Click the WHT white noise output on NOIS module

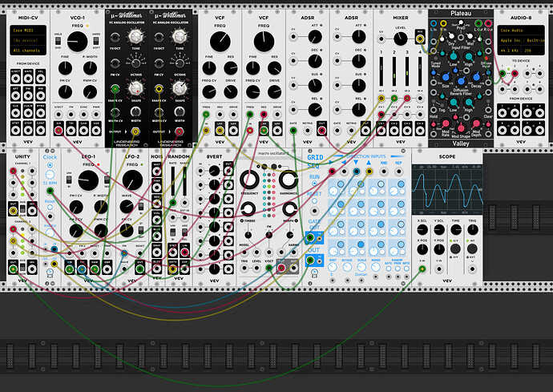[x=156, y=172]
